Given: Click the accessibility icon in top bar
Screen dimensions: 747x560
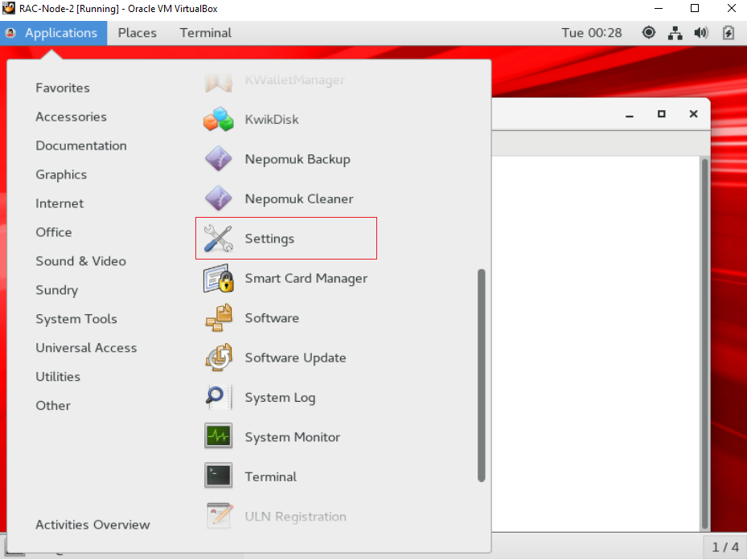Looking at the screenshot, I should coord(648,33).
